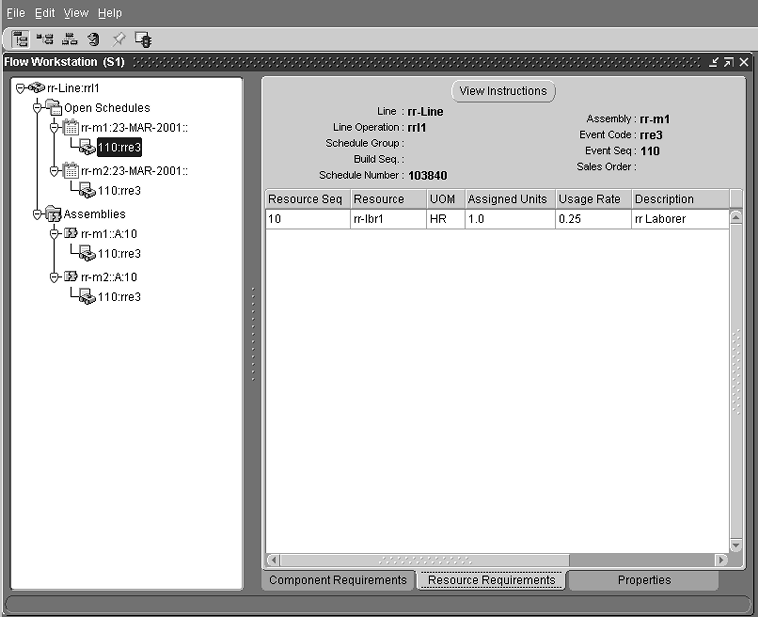This screenshot has width=758, height=617.
Task: Select the Open Schedules tree label
Action: click(107, 107)
